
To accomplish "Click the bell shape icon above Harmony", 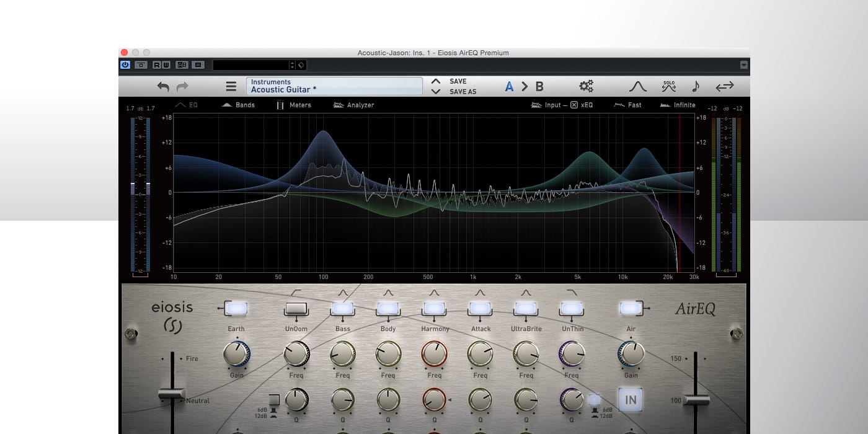I will [x=434, y=293].
